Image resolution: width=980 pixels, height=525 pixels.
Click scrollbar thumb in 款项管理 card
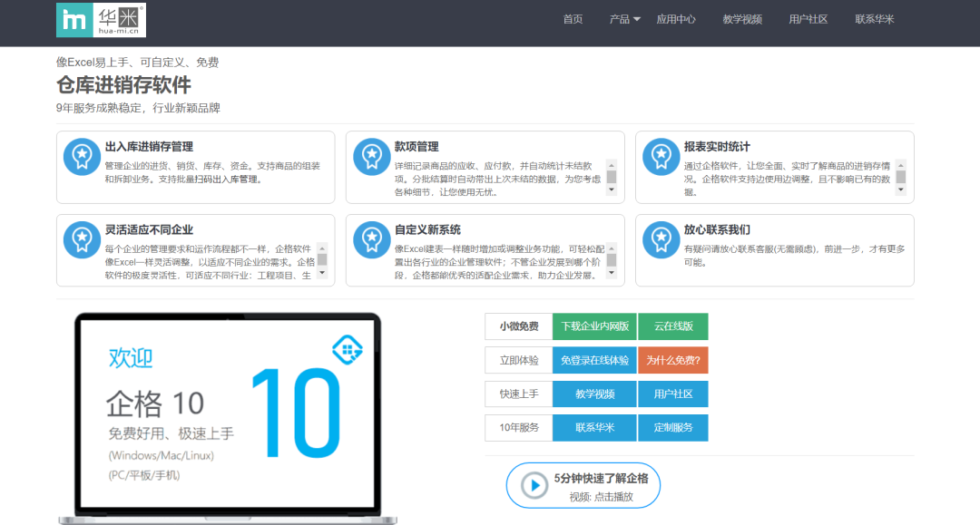tap(612, 177)
